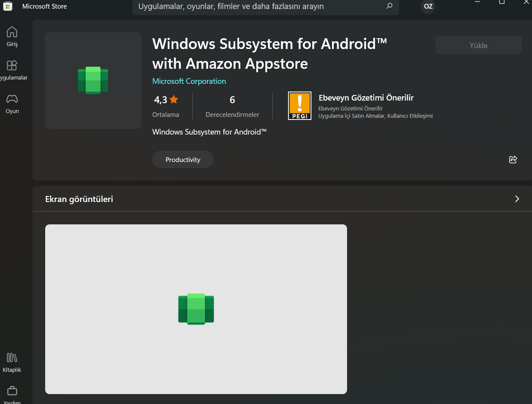
Task: Open the app screenshot thumbnail
Action: (196, 309)
